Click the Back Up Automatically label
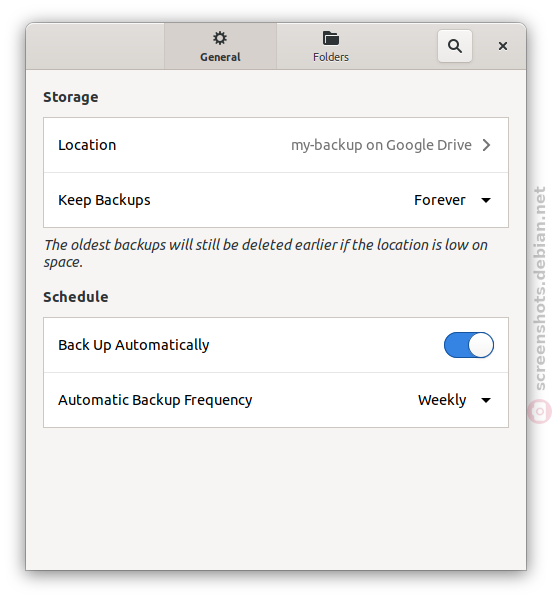 pos(134,345)
